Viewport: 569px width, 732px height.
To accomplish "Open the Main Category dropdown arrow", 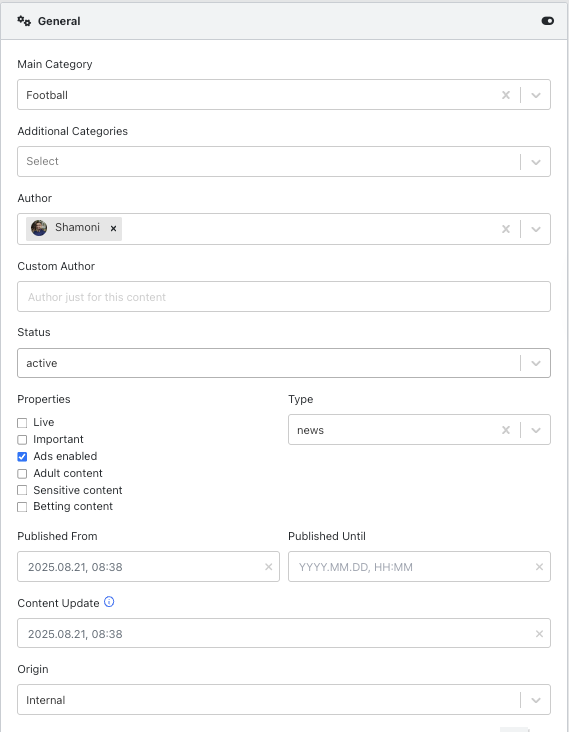I will [536, 95].
